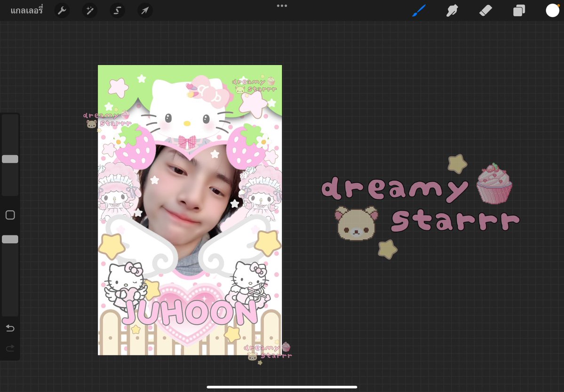Viewport: 564px width, 392px height.
Task: Tap the iPad home indicator bar
Action: coord(282,387)
